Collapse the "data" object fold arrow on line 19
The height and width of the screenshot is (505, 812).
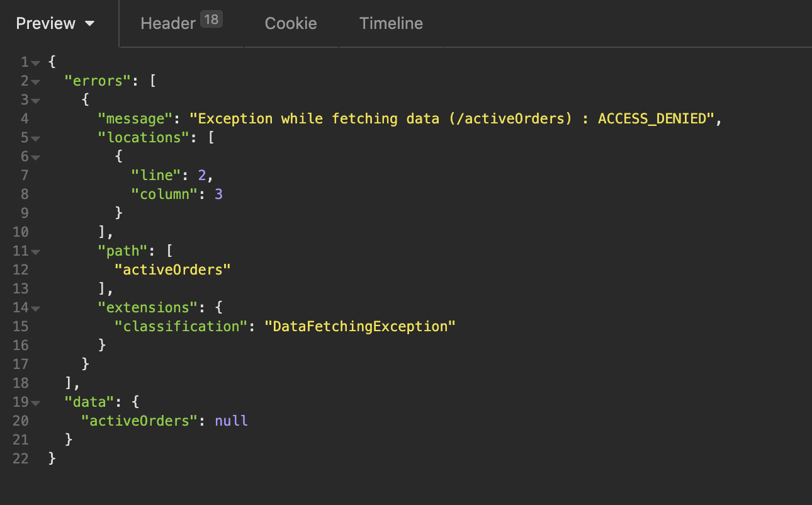35,402
